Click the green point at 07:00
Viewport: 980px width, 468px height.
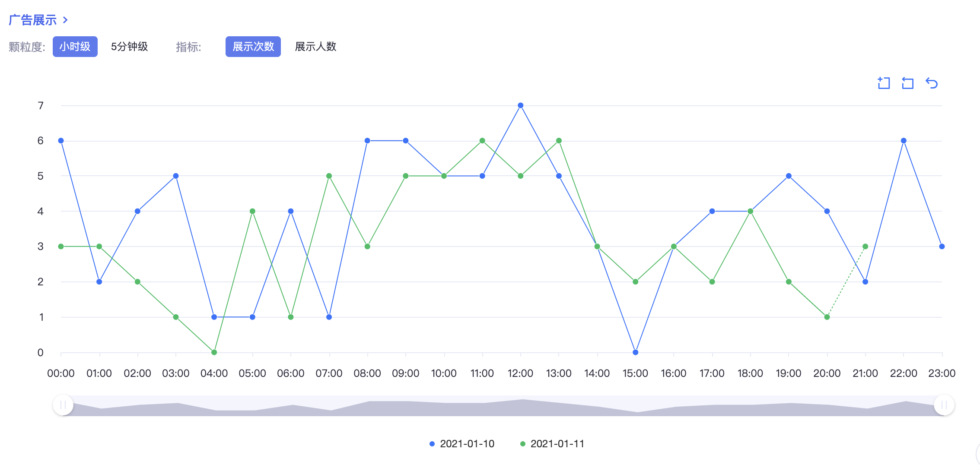click(329, 176)
